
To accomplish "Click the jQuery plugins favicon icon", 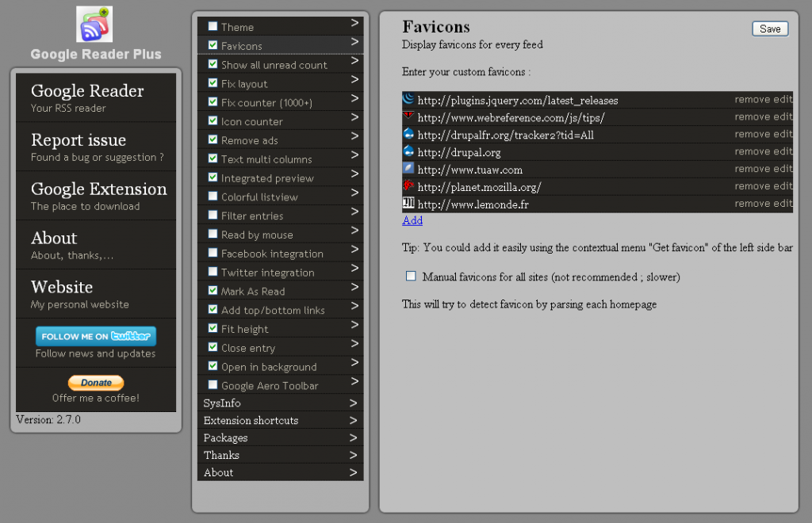I will (408, 100).
